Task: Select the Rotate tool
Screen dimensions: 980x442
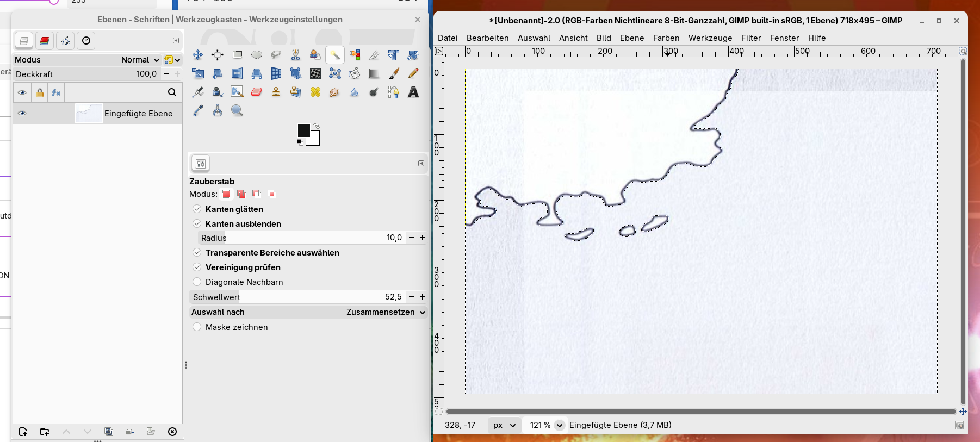Action: click(x=413, y=54)
